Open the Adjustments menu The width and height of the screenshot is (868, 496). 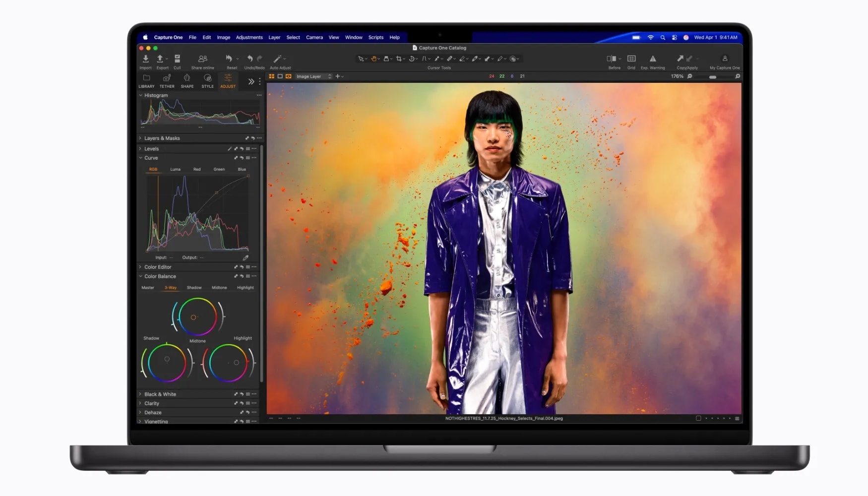249,37
